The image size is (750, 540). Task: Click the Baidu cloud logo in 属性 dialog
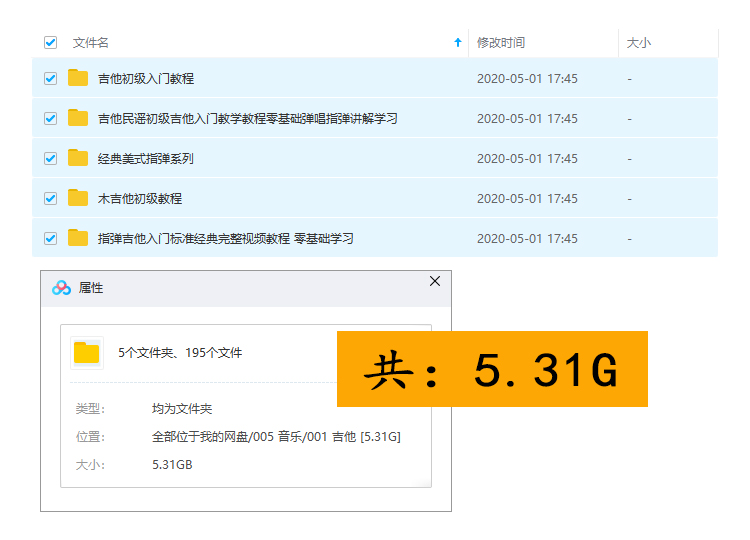(62, 288)
